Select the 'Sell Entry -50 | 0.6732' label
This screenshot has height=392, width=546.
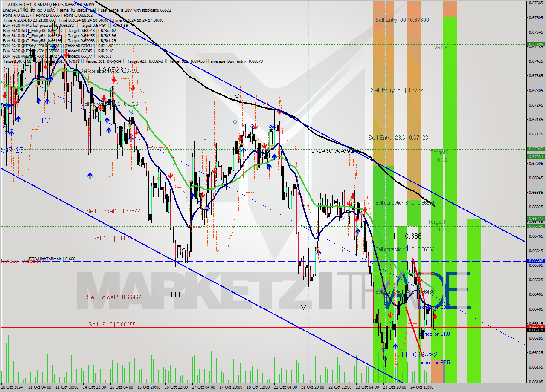[x=397, y=90]
